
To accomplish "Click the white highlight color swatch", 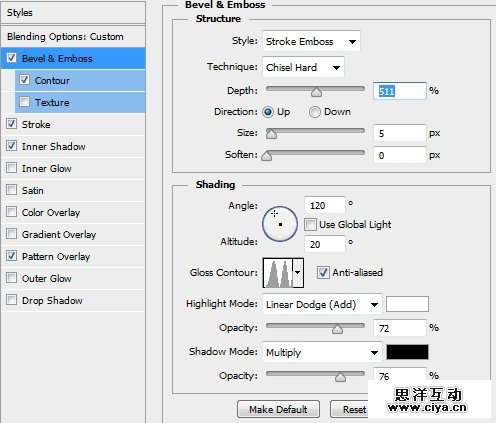I will [x=407, y=304].
